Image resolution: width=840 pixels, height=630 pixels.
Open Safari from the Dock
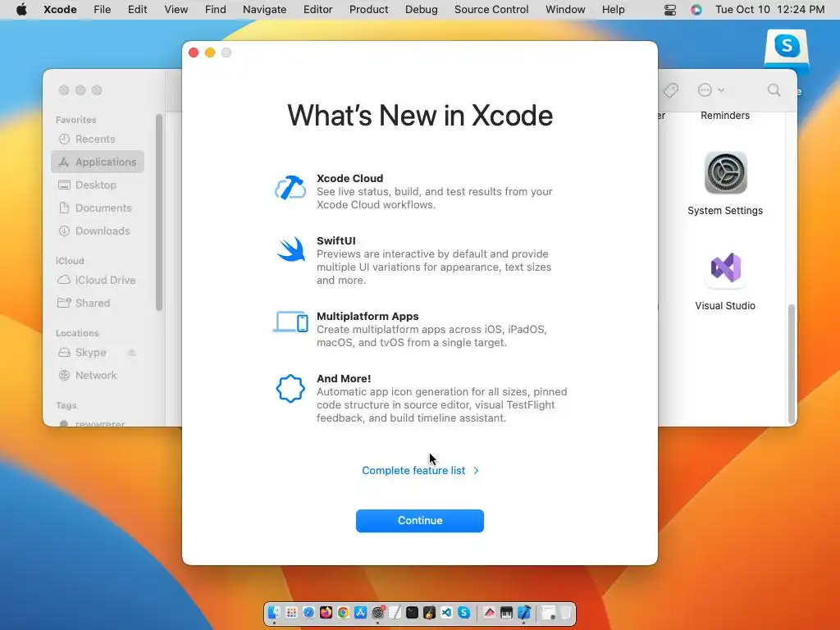(x=308, y=612)
